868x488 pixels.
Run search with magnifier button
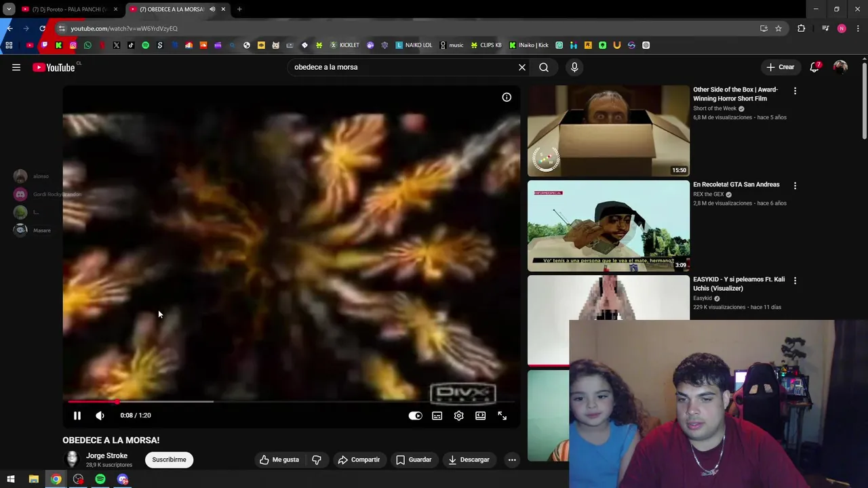[544, 67]
